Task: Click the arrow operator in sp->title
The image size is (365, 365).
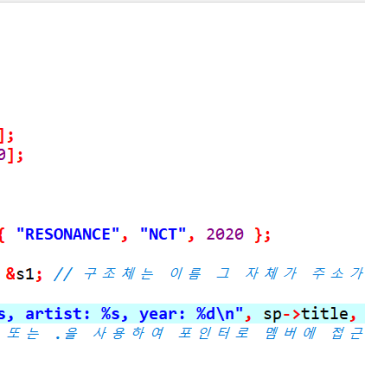Action: (291, 314)
